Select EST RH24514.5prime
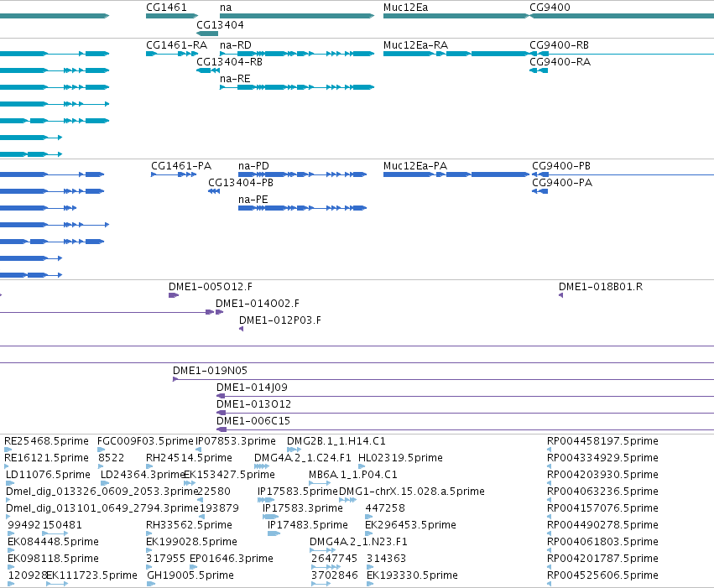714x588 pixels. pos(189,458)
